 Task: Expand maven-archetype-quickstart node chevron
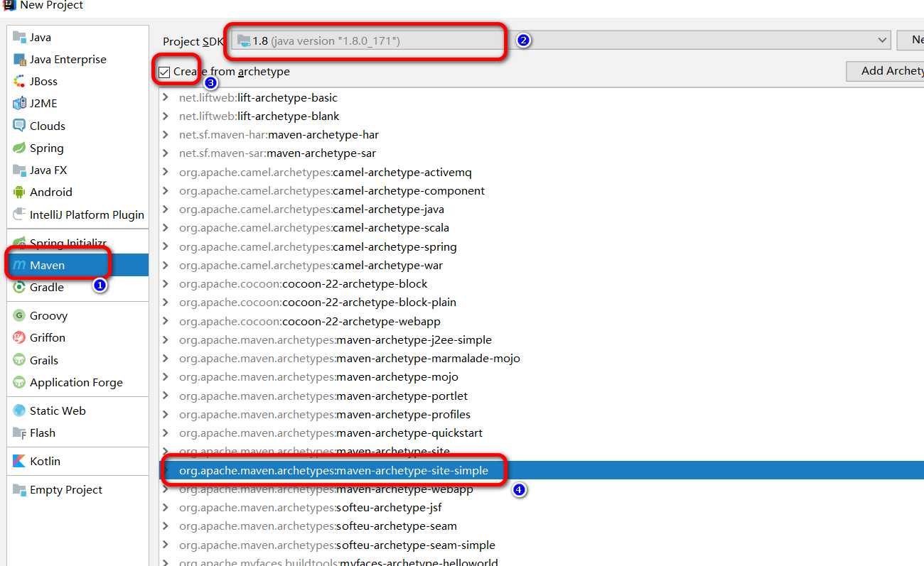point(166,433)
